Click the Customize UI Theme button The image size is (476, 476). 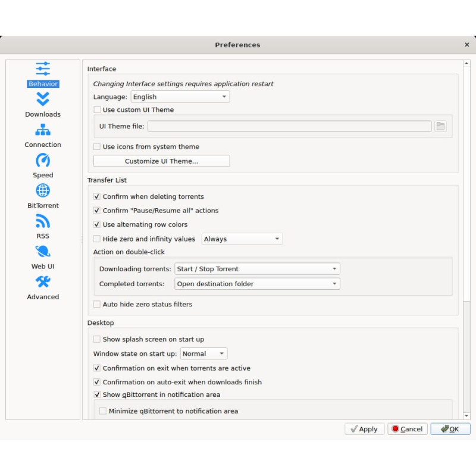coord(161,161)
